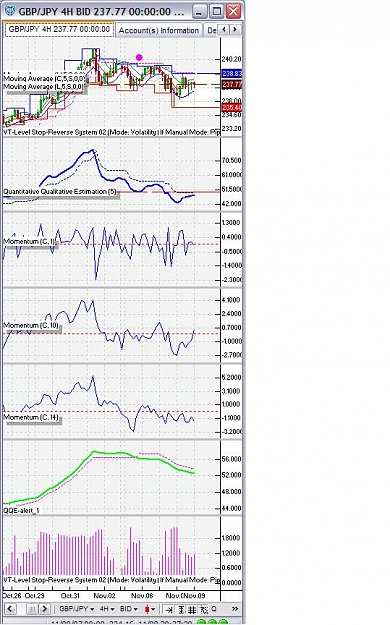
Task: Click the rightmost green status light
Action: point(223,622)
